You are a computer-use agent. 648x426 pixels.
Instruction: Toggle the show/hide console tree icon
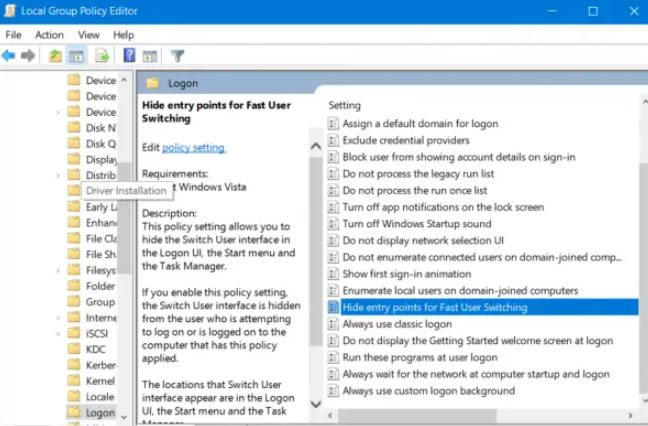click(x=76, y=56)
